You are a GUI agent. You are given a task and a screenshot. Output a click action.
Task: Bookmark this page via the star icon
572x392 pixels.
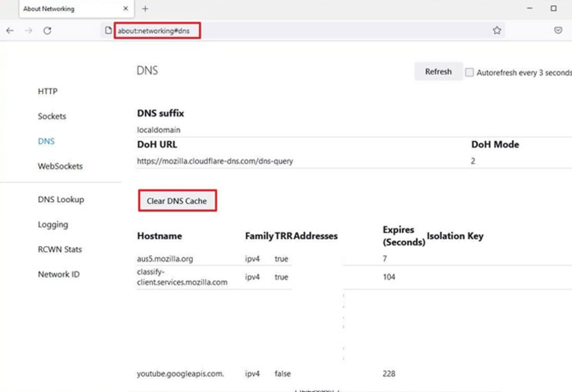coord(497,31)
